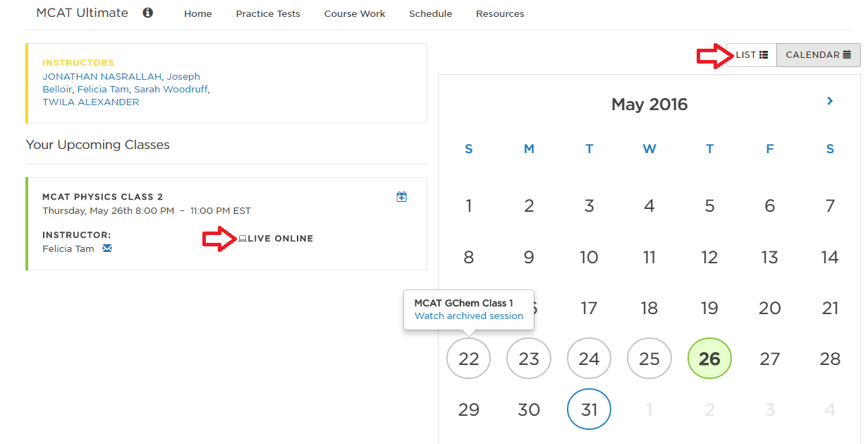Click the email envelope icon next to Felicia Tam
Viewport: 868px width, 444px height.
(x=107, y=248)
